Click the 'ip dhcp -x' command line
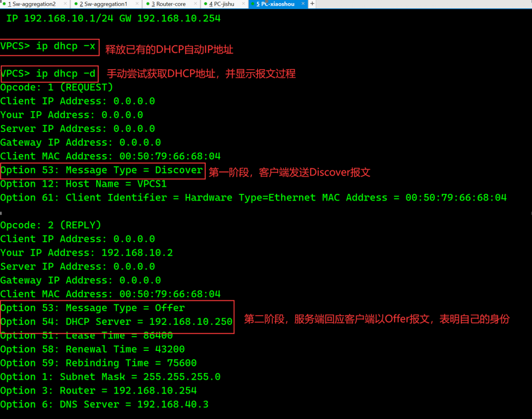The width and height of the screenshot is (532, 419). [x=49, y=46]
